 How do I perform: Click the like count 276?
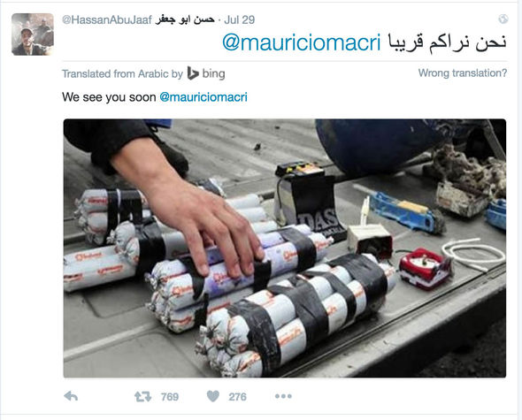(237, 397)
